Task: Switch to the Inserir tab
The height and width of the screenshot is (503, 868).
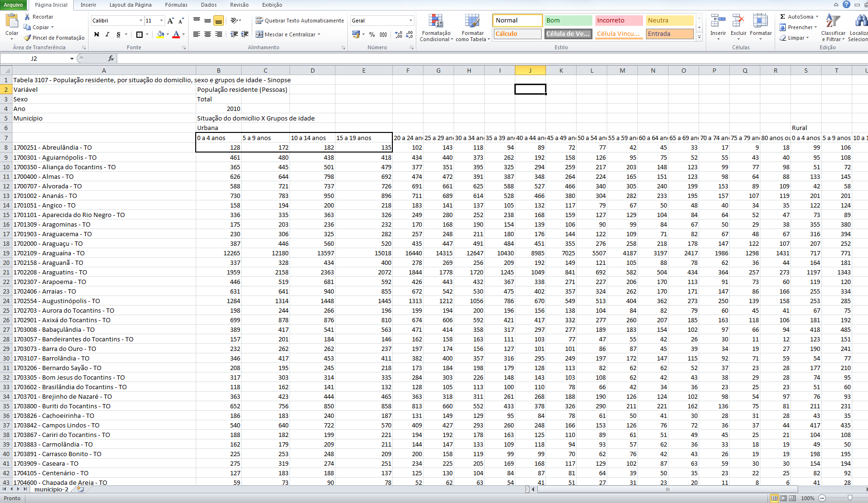Action: tap(88, 5)
